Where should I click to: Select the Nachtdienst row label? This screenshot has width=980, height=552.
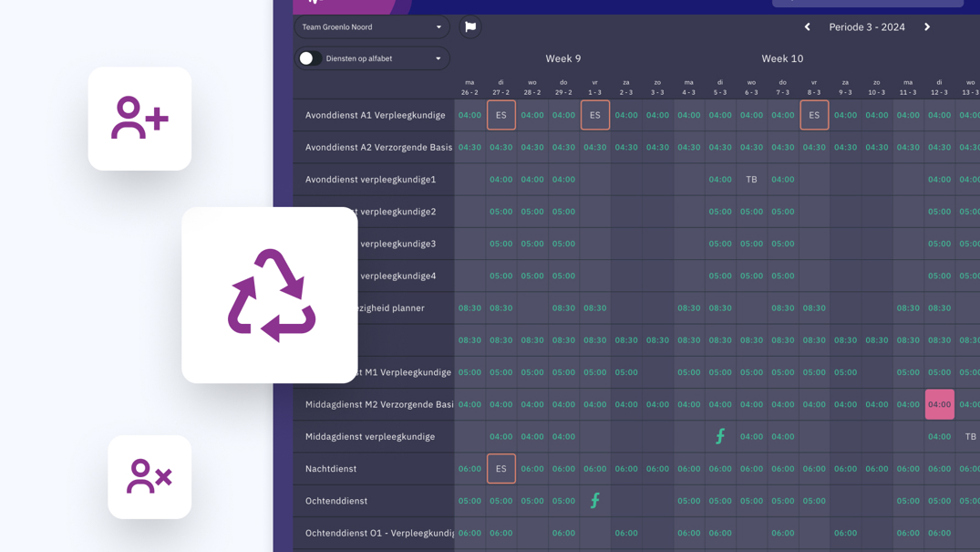(x=331, y=469)
